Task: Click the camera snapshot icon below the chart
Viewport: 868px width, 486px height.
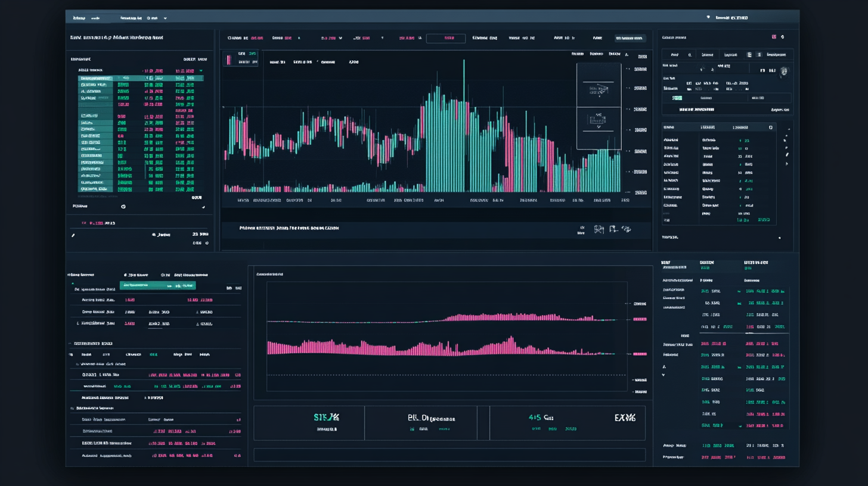Action: tap(599, 229)
